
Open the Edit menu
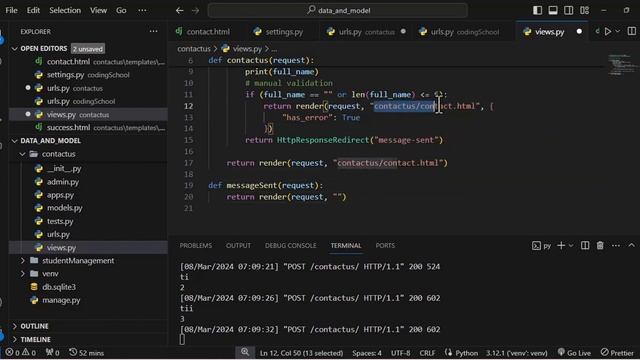point(33,11)
